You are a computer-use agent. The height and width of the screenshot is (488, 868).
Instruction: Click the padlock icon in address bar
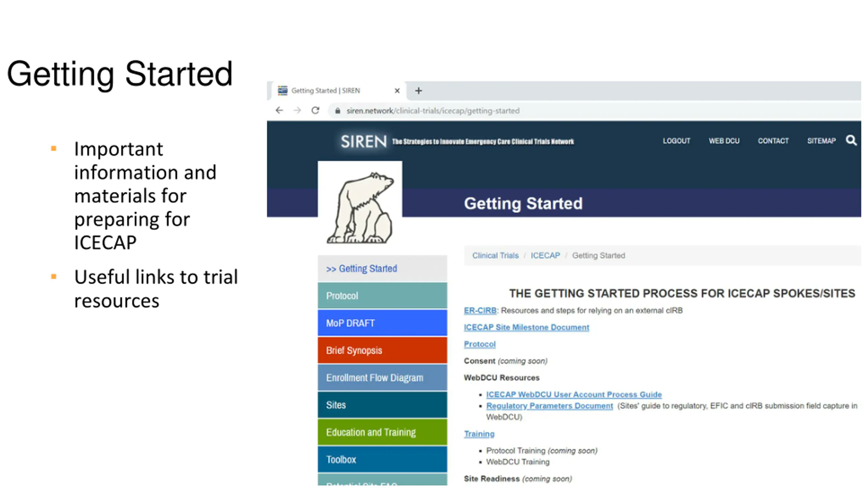337,111
